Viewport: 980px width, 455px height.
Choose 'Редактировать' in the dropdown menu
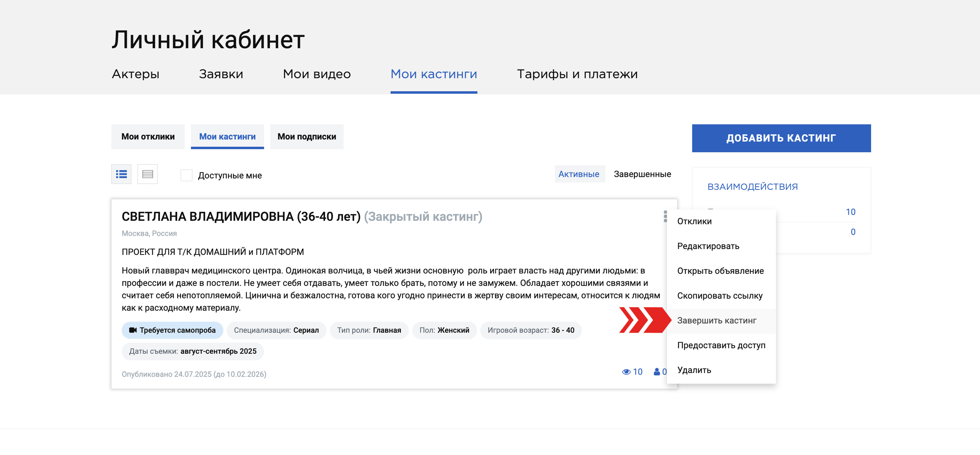pyautogui.click(x=708, y=246)
